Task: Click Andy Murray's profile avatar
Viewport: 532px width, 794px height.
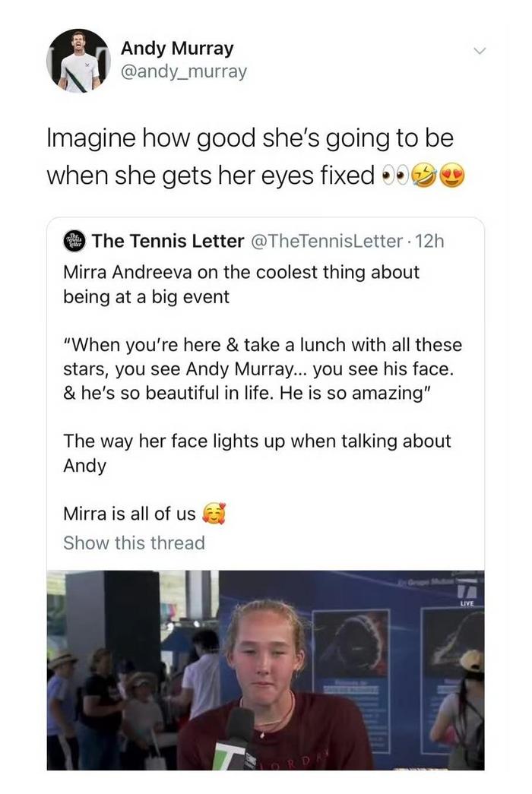Action: click(74, 61)
